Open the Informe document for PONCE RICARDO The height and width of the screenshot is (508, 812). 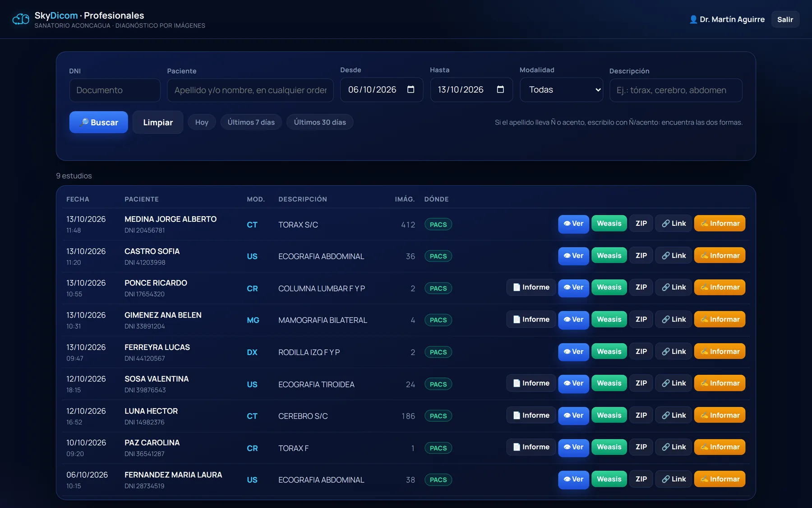click(531, 287)
